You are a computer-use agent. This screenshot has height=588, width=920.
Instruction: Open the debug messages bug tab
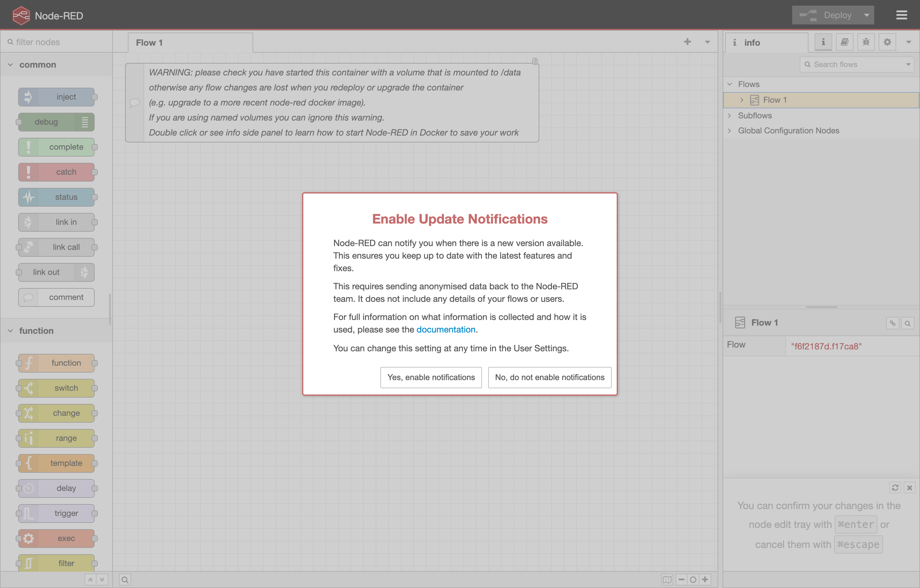(x=866, y=42)
